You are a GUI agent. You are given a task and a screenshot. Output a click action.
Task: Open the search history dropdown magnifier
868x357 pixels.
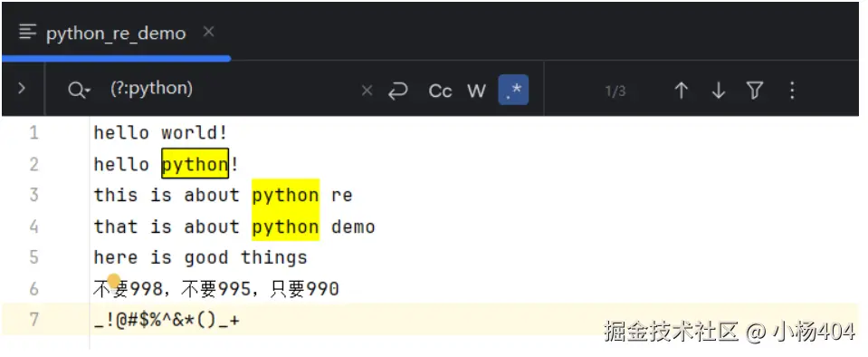(79, 91)
